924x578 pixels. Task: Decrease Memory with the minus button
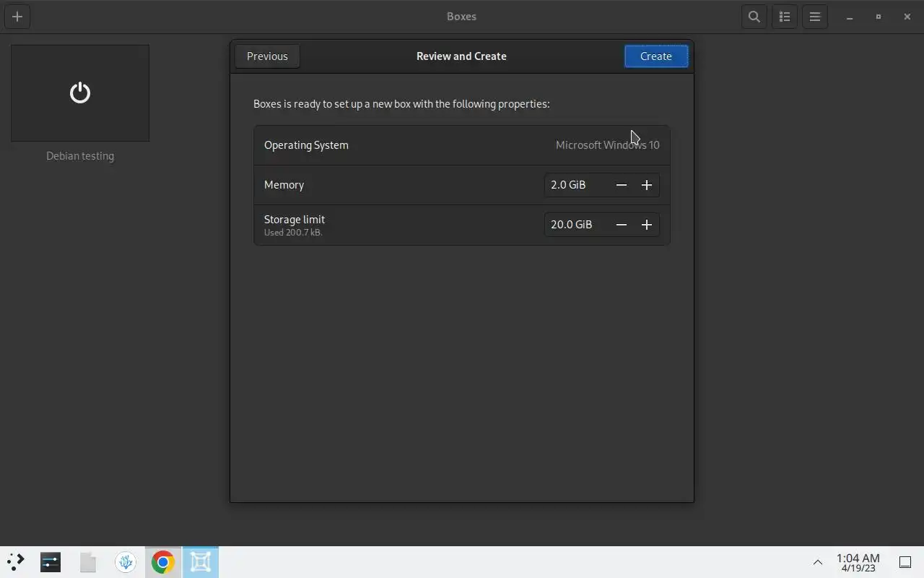coord(622,185)
